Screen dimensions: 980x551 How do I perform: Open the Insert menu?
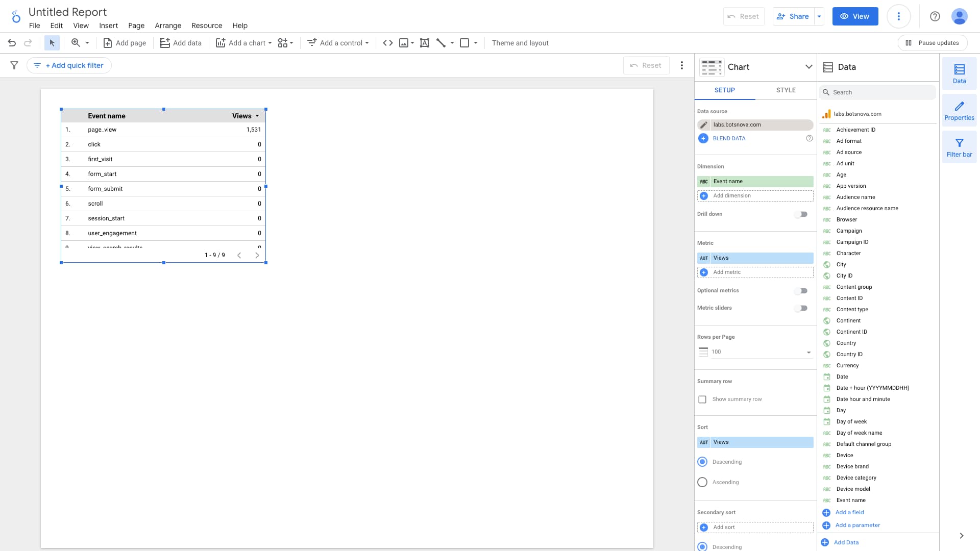tap(108, 26)
